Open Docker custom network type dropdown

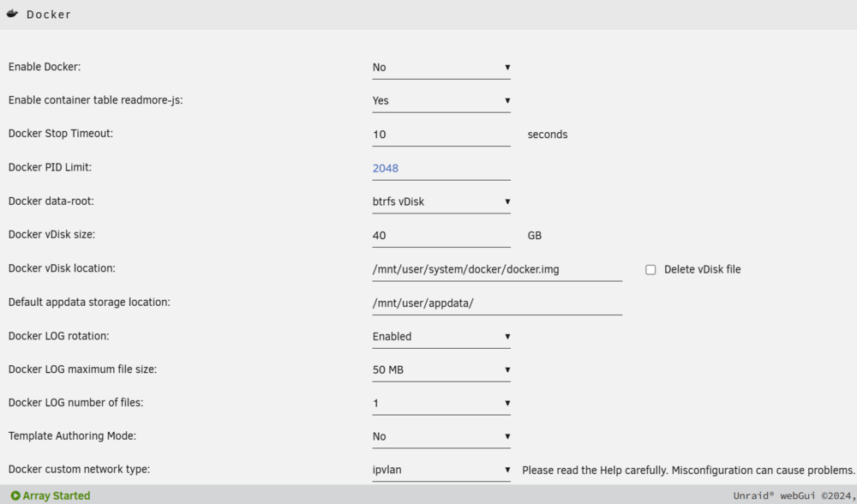click(x=441, y=470)
